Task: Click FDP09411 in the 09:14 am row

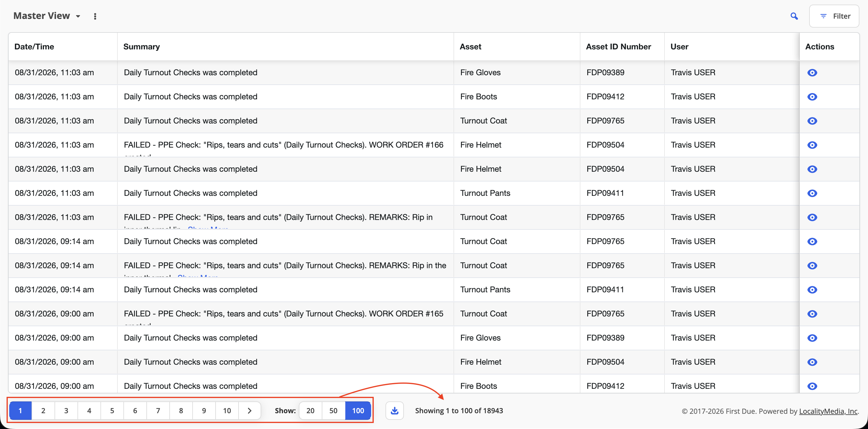Action: pos(605,289)
